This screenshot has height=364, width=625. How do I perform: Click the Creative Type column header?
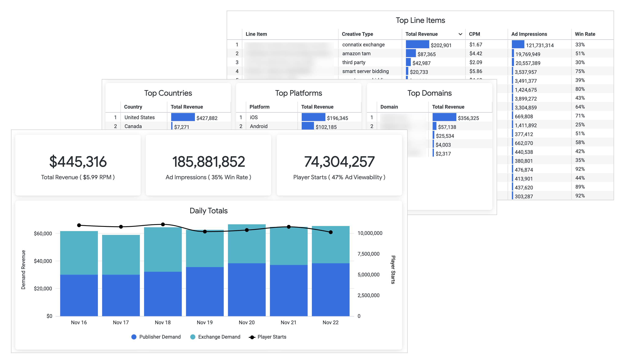point(357,34)
